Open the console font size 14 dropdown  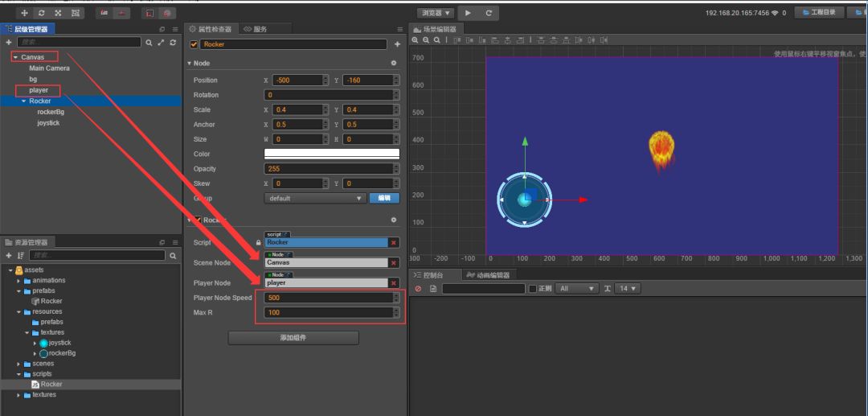coord(628,289)
